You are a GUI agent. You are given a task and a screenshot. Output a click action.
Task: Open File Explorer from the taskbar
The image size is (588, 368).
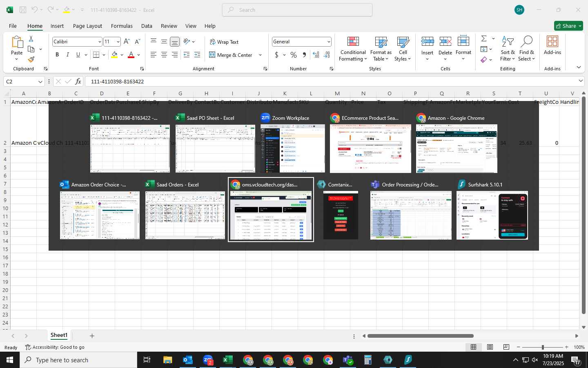tap(168, 360)
